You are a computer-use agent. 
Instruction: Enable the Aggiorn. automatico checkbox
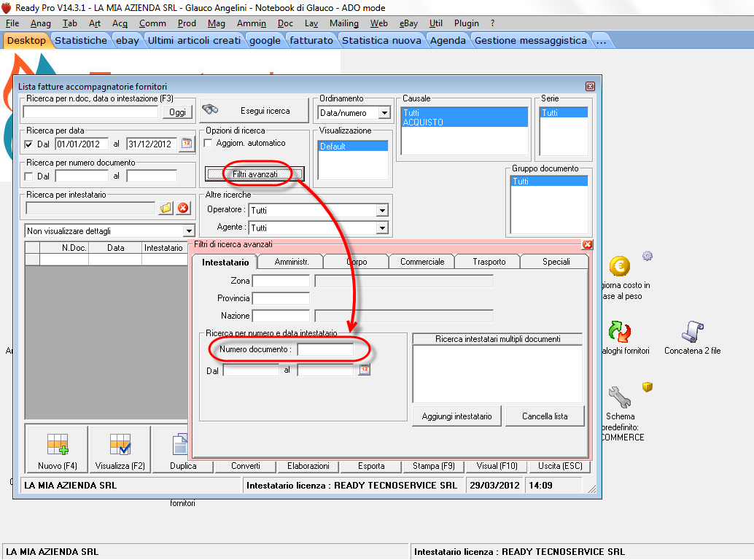[x=208, y=143]
